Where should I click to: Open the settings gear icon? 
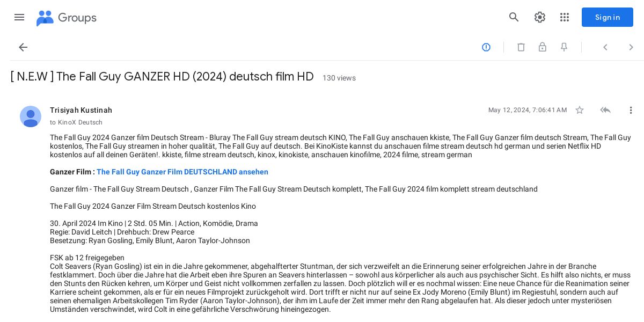540,17
